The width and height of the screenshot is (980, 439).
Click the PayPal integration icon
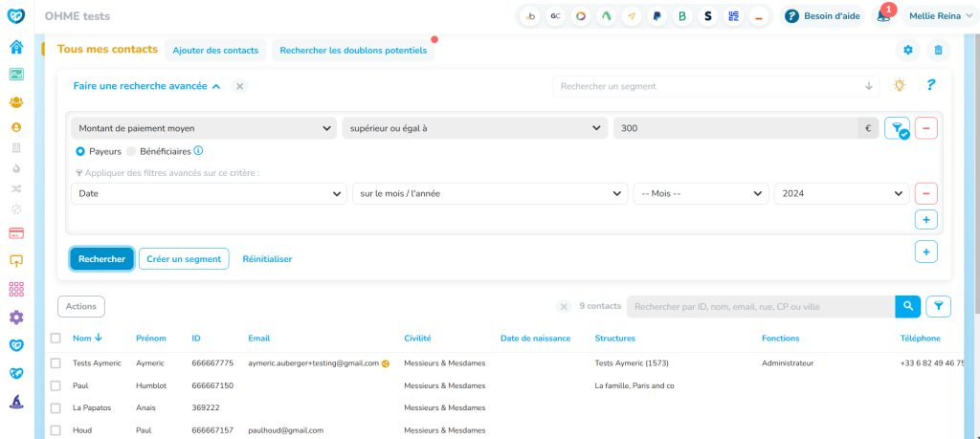pyautogui.click(x=657, y=16)
